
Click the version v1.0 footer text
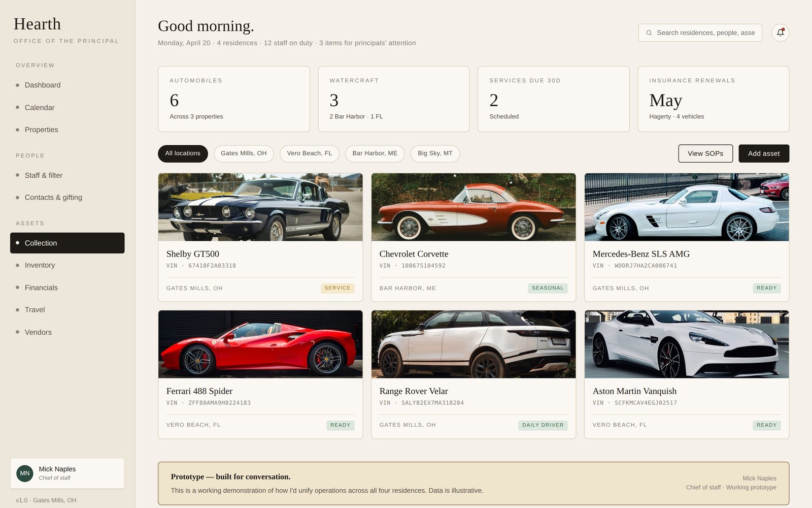tap(46, 500)
